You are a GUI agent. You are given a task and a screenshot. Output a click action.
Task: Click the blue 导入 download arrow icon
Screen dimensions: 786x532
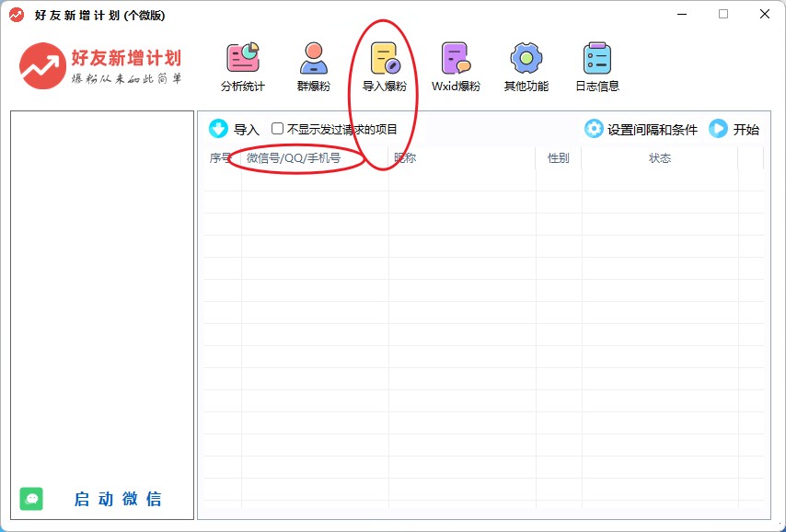[218, 129]
